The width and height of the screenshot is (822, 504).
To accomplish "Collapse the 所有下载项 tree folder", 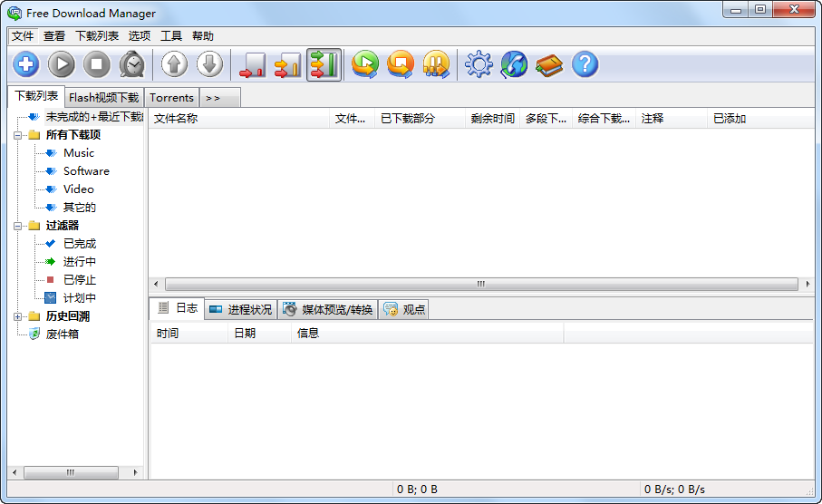I will [x=18, y=135].
